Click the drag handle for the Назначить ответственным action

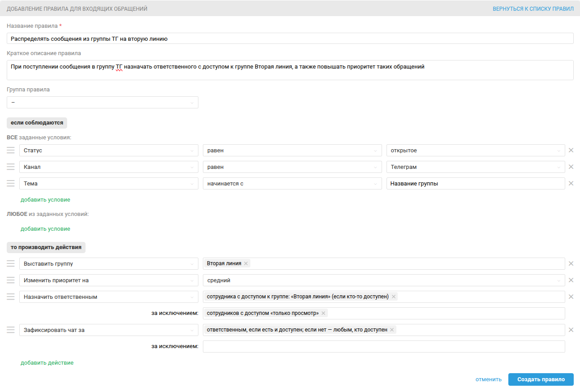[x=11, y=297]
